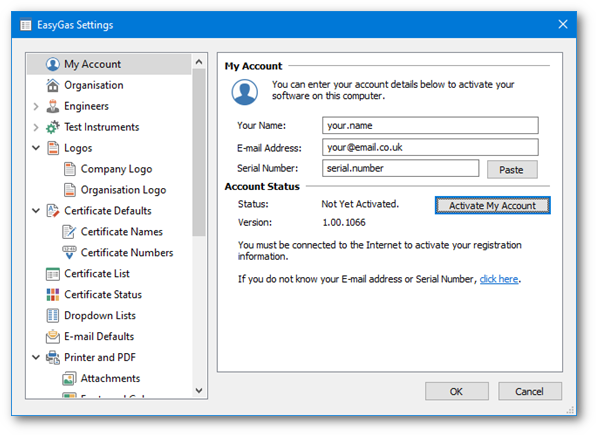Select Attachments under Printer and PDF
Screen dimensions: 596x435
[x=110, y=378]
